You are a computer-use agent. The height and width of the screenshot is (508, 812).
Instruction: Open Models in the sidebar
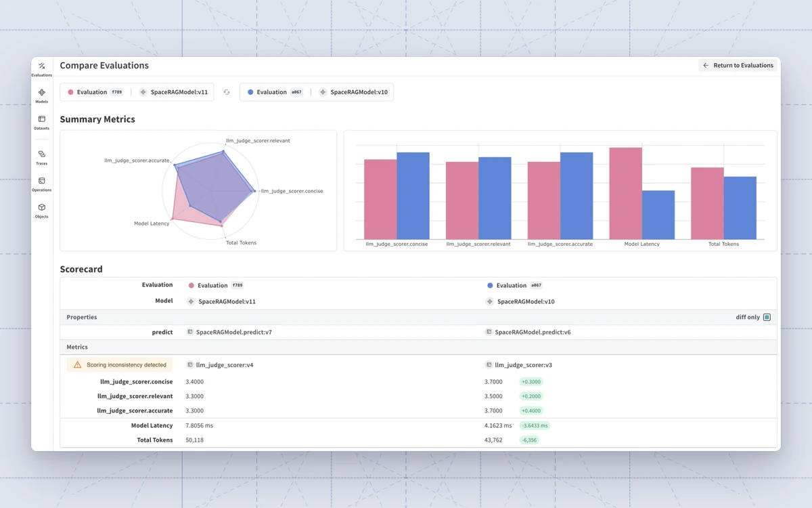pos(41,96)
